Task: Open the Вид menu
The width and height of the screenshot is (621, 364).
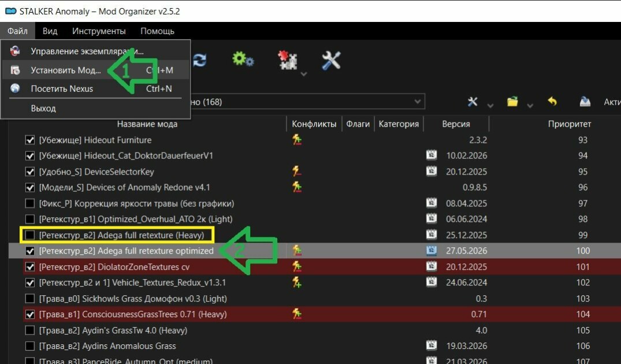Action: pos(50,31)
